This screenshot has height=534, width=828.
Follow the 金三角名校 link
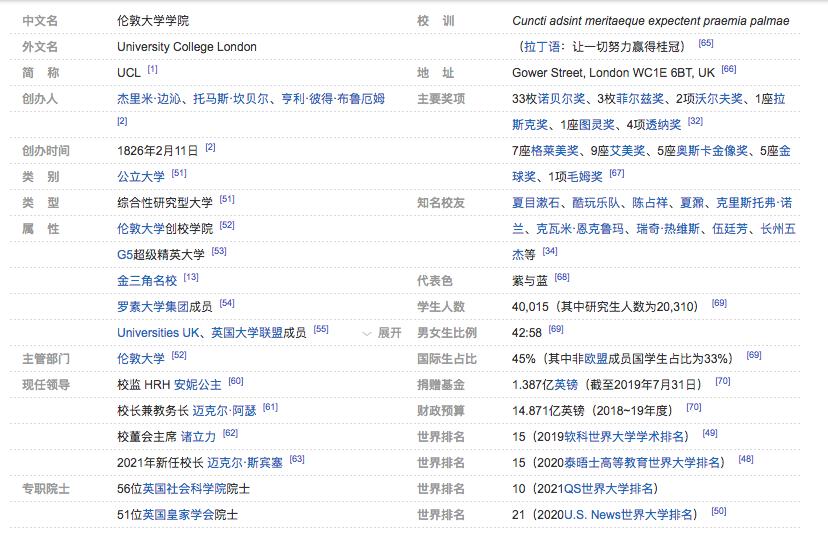click(147, 280)
